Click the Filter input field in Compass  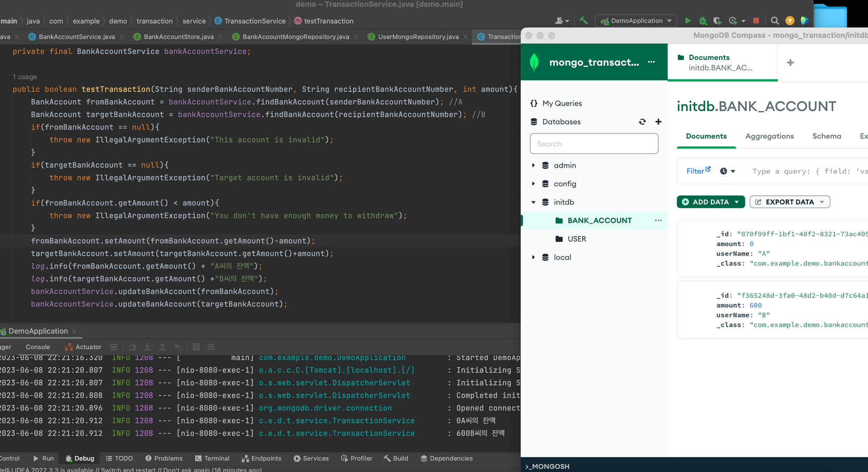tap(808, 170)
